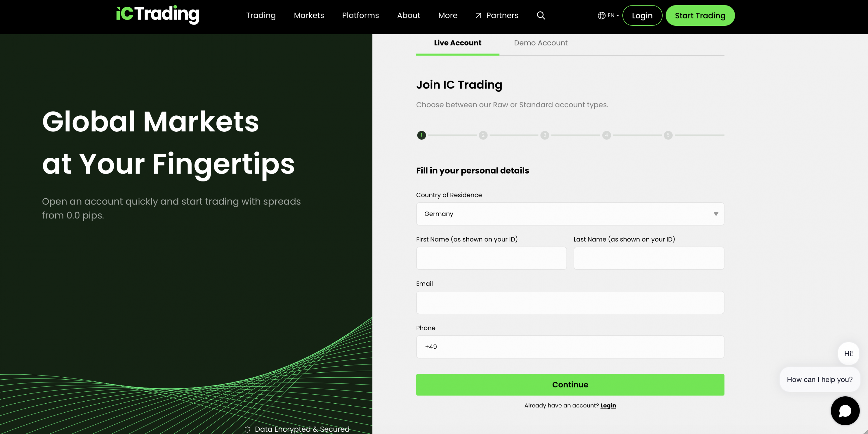The height and width of the screenshot is (434, 868).
Task: Switch to the Demo Account tab
Action: tap(541, 43)
